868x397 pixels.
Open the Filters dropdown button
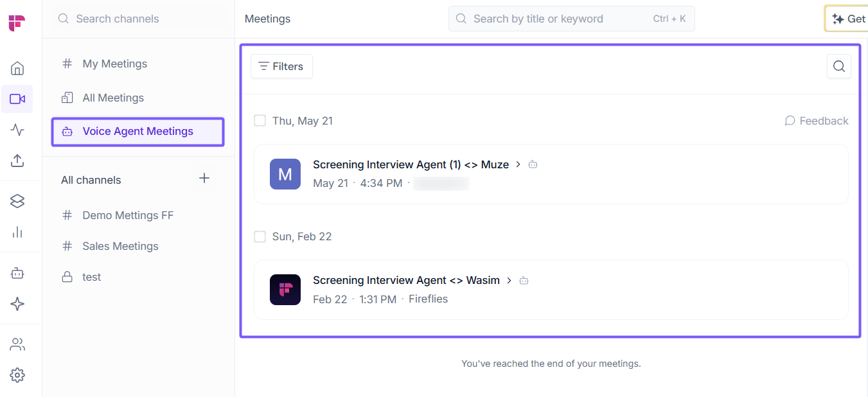pos(281,66)
